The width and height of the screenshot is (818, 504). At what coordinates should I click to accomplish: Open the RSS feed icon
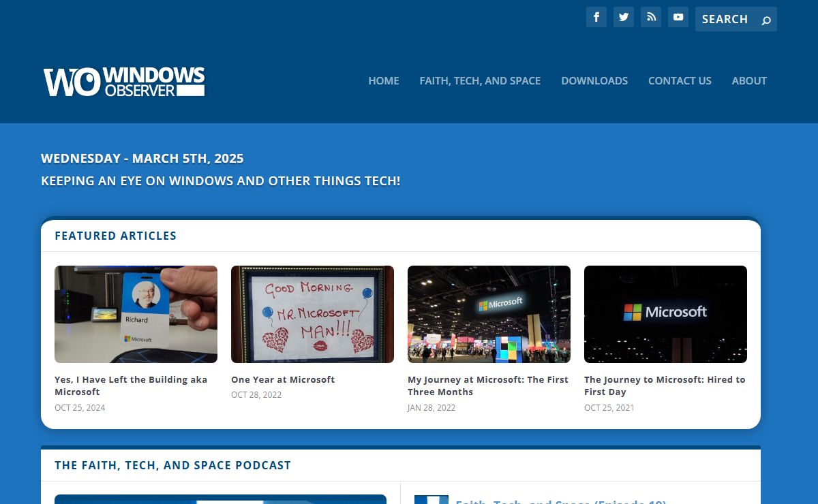(x=651, y=17)
